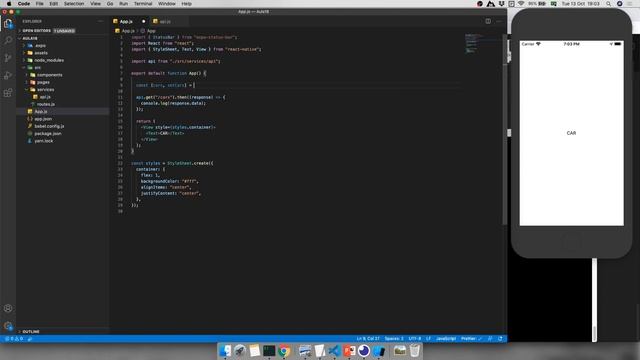Click the JavaScript language mode
The height and width of the screenshot is (360, 640).
click(446, 339)
